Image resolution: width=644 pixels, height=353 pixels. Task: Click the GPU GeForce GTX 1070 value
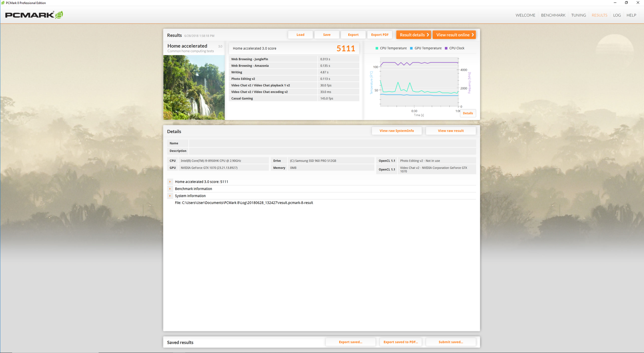pos(223,168)
